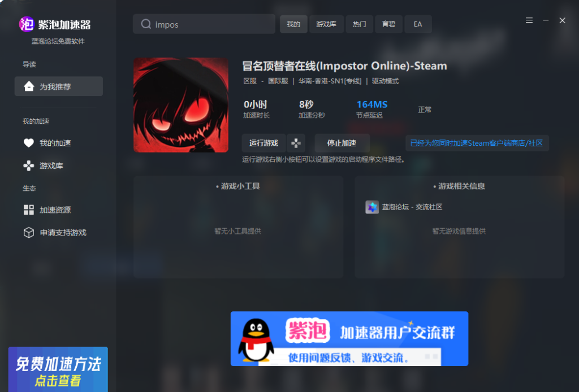Click the gamepad icon beside 游戏库
Image resolution: width=579 pixels, height=392 pixels.
click(x=29, y=165)
